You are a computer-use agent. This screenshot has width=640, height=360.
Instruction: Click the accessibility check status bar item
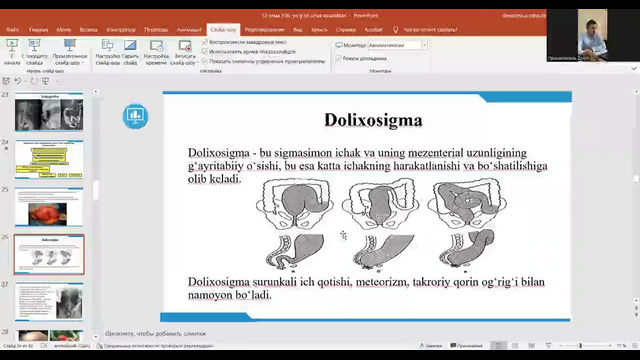[155, 346]
